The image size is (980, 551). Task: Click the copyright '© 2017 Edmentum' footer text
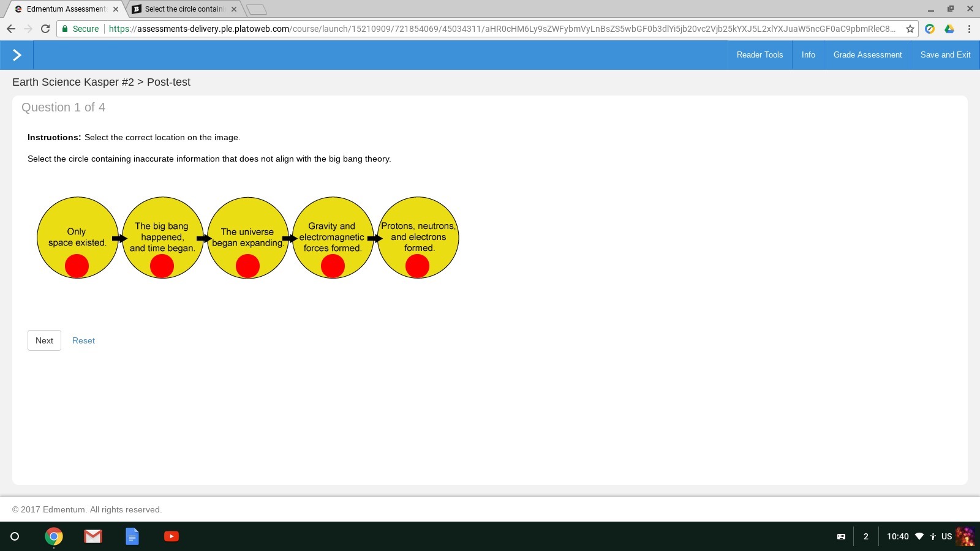[87, 509]
